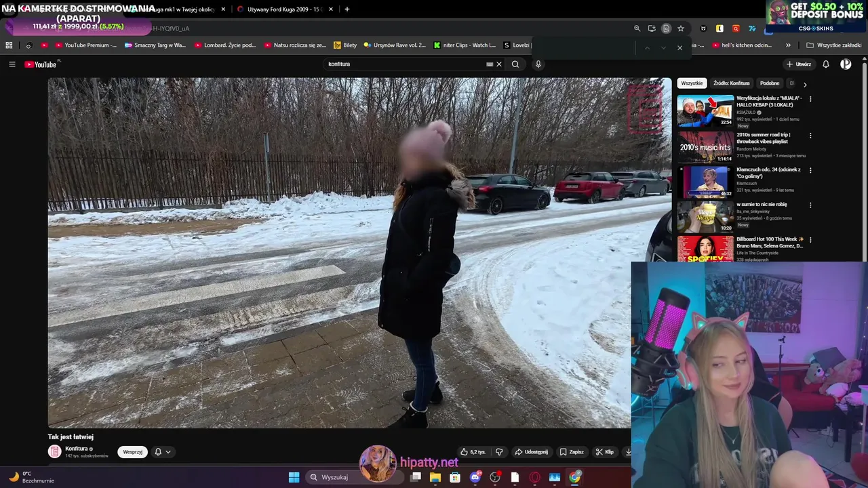Expand the hidden bookmarks overflow chevron
The height and width of the screenshot is (488, 868).
(788, 45)
